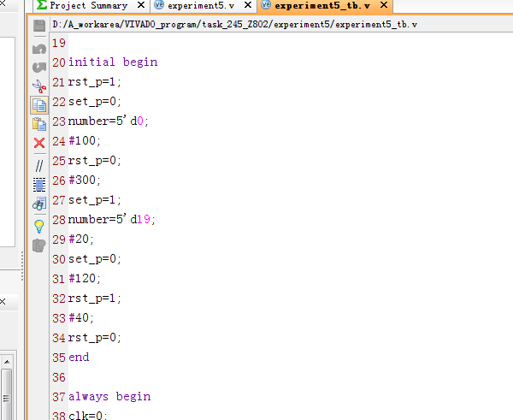Click line 27 'set_p=1;'
This screenshot has height=420, width=513.
tap(95, 199)
